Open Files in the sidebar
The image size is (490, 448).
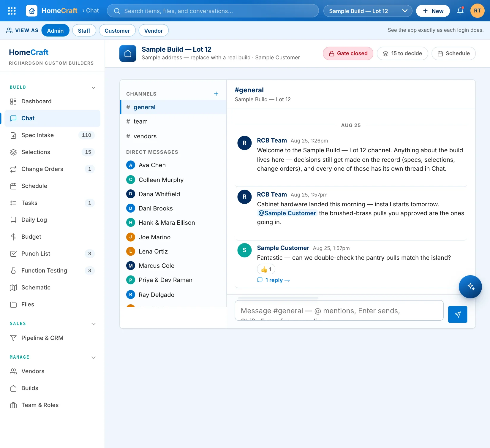[52, 305]
